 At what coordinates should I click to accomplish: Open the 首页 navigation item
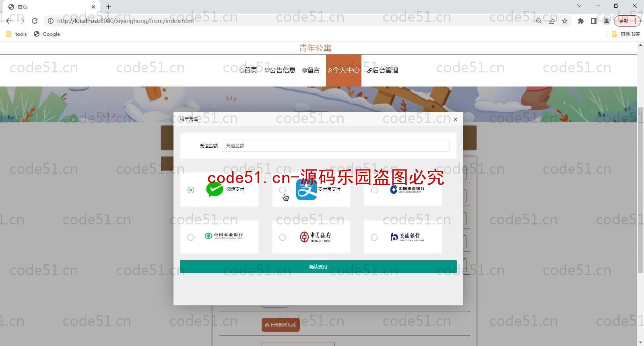[248, 70]
